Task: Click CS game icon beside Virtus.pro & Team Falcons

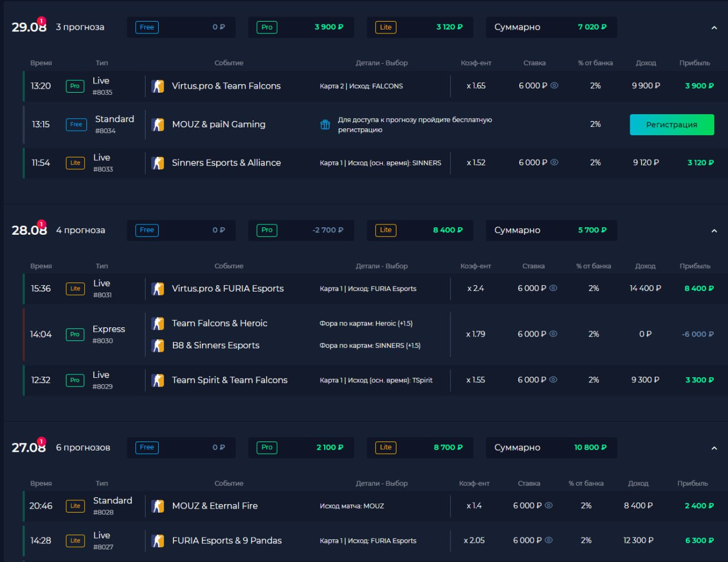Action: 158,86
